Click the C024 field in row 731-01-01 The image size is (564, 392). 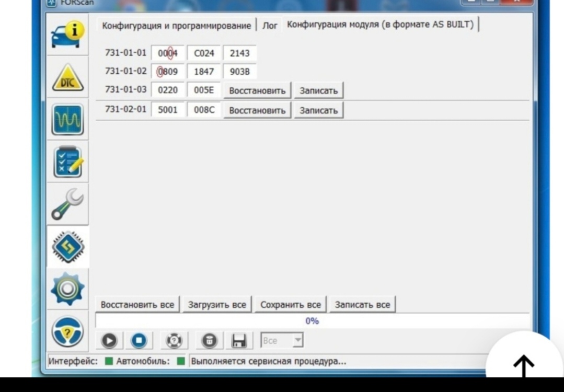coord(204,53)
